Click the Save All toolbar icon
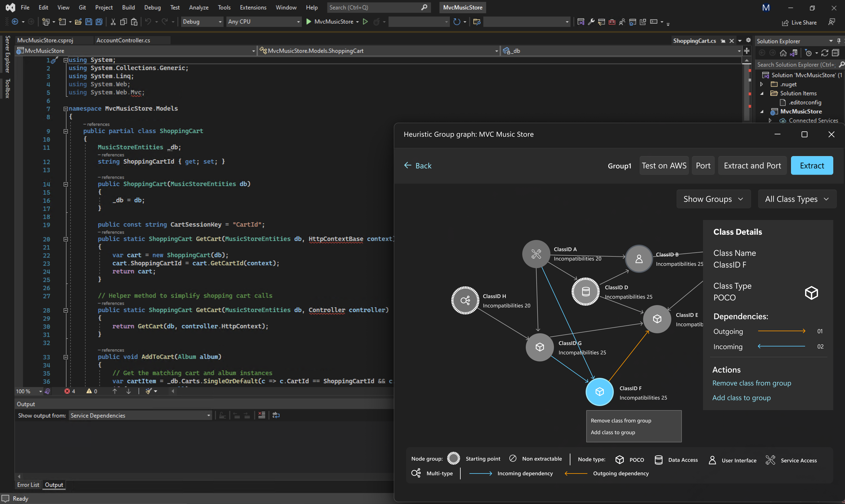 99,22
